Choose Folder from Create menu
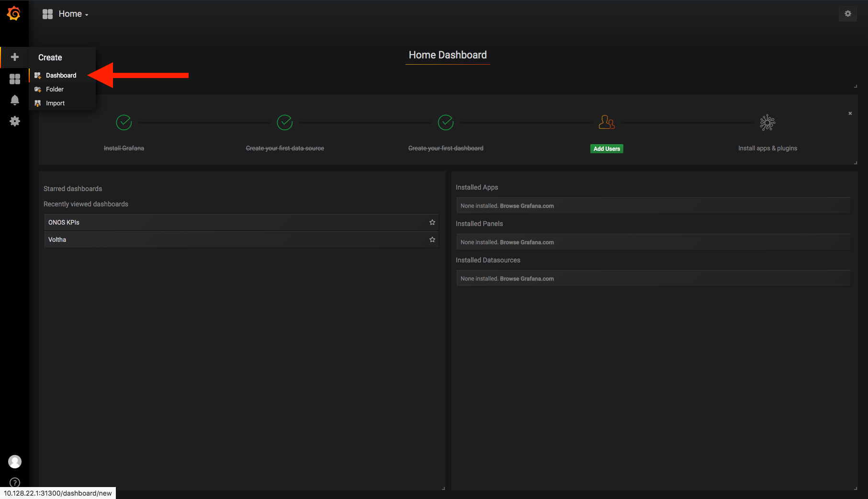The width and height of the screenshot is (868, 499). [x=62, y=89]
